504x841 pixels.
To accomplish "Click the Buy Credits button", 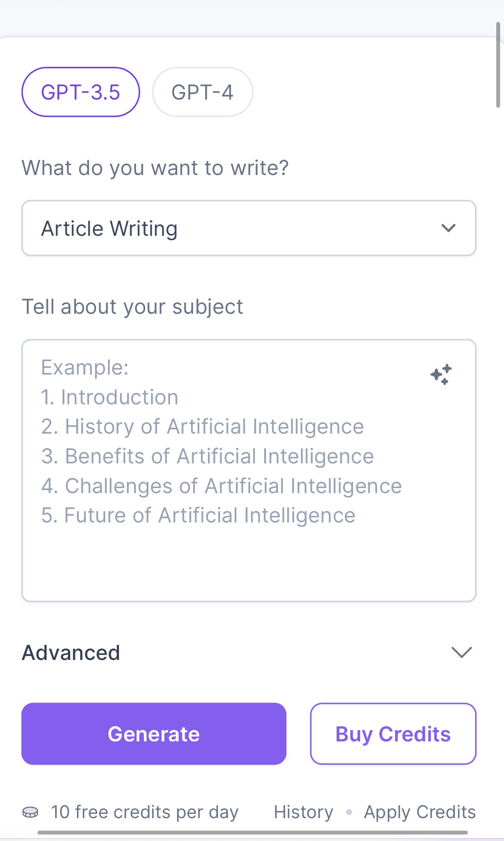I will 393,734.
